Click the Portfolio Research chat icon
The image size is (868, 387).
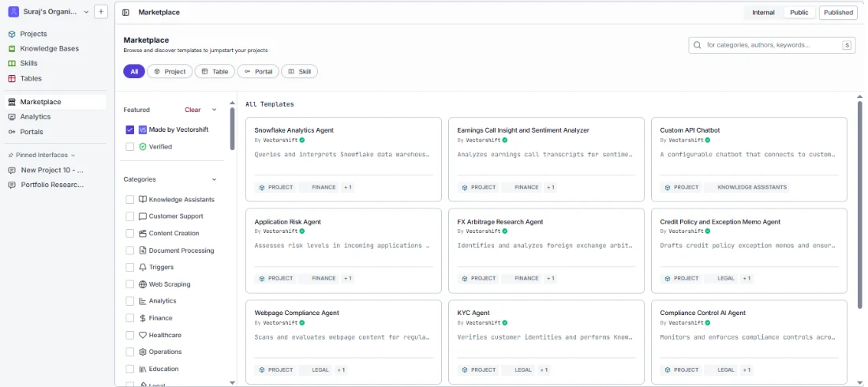tap(12, 185)
